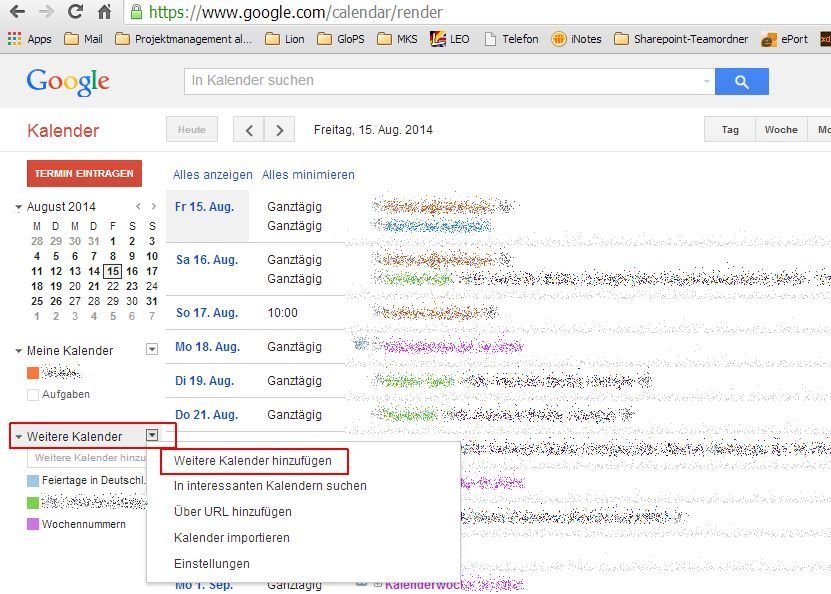The width and height of the screenshot is (831, 594).
Task: Select day 15 in the mini calendar
Action: tap(112, 271)
